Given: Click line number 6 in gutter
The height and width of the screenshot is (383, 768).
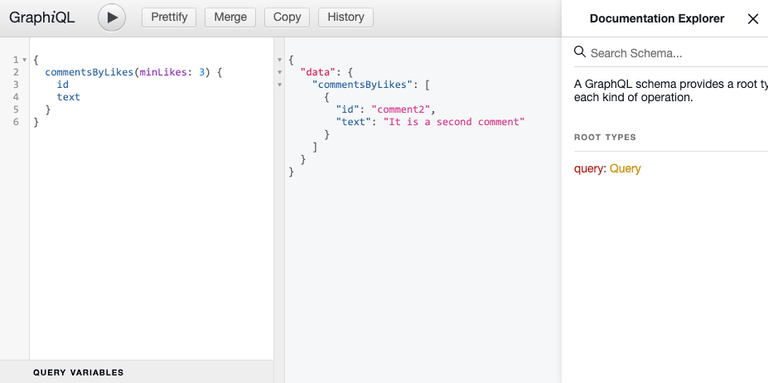Looking at the screenshot, I should pos(16,121).
